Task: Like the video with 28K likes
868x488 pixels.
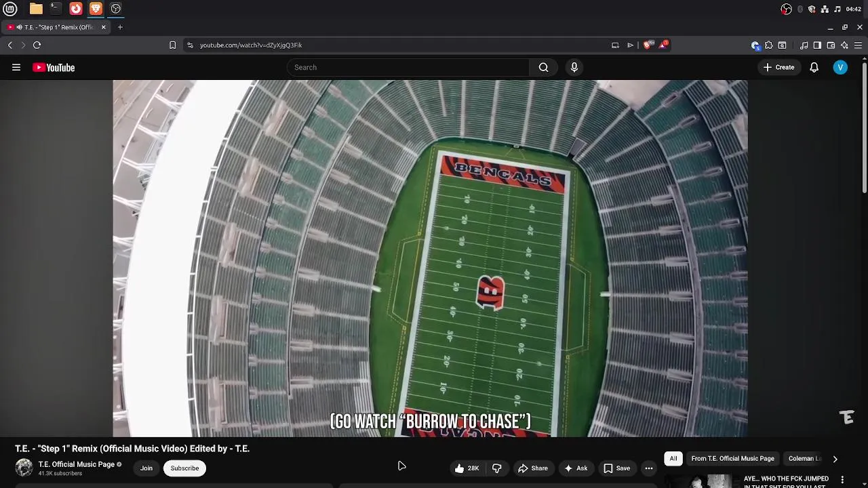Action: [467, 468]
